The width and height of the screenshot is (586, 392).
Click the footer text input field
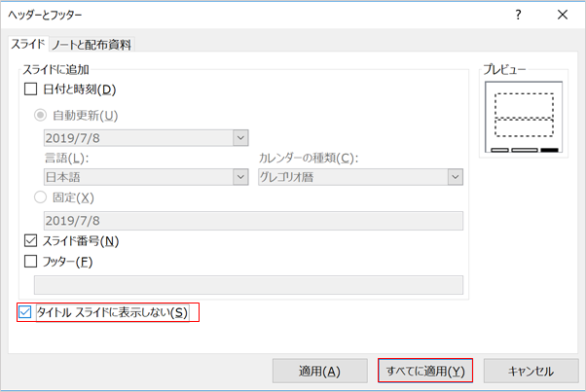[x=248, y=285]
